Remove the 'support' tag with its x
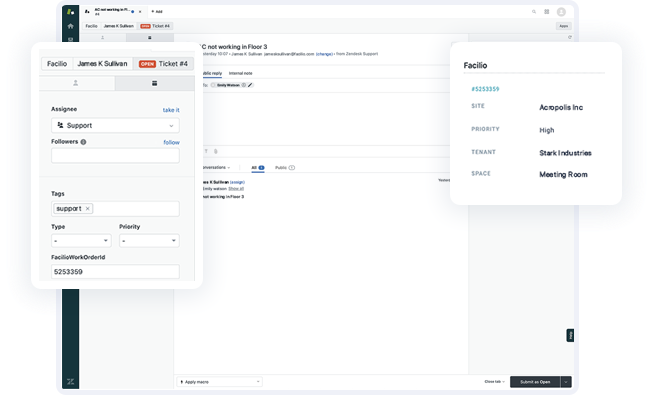 pos(87,208)
